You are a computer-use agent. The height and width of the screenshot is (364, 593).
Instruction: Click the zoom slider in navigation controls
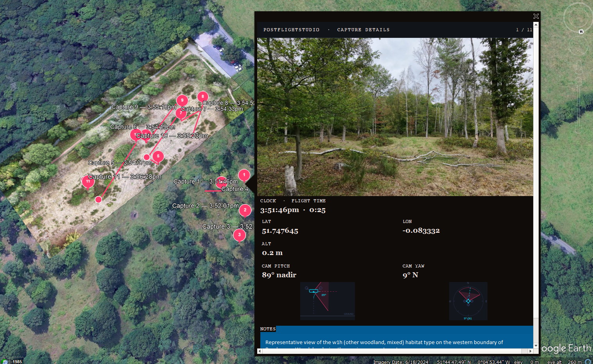point(579,105)
